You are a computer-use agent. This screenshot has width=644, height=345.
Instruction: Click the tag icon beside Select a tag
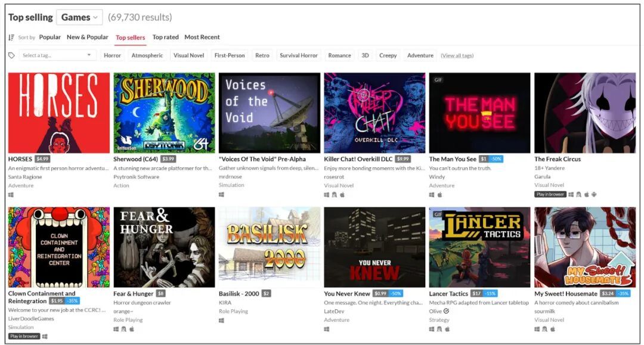pos(11,55)
